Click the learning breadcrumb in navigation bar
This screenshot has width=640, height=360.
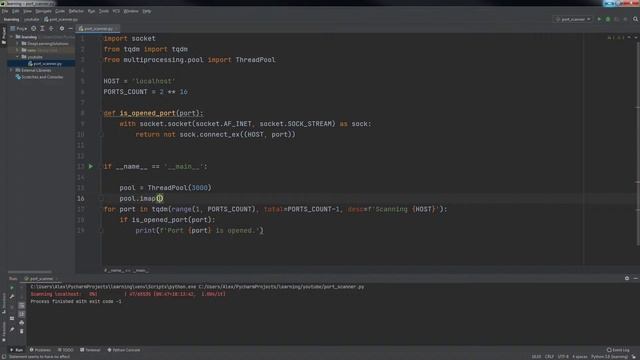11,19
